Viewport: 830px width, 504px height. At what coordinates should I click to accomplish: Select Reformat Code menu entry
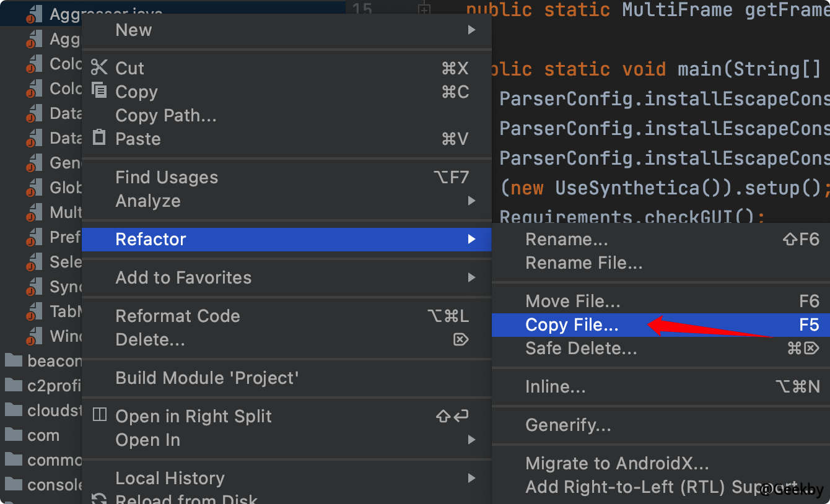tap(177, 316)
